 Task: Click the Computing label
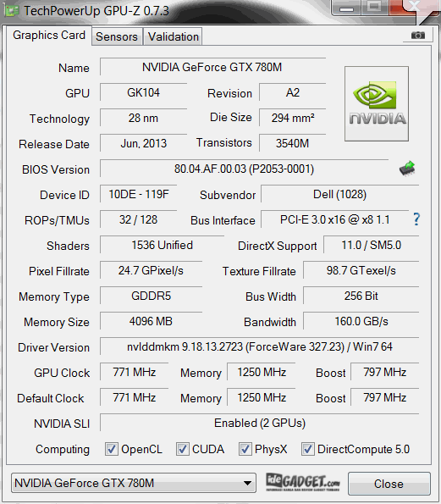[x=63, y=449]
